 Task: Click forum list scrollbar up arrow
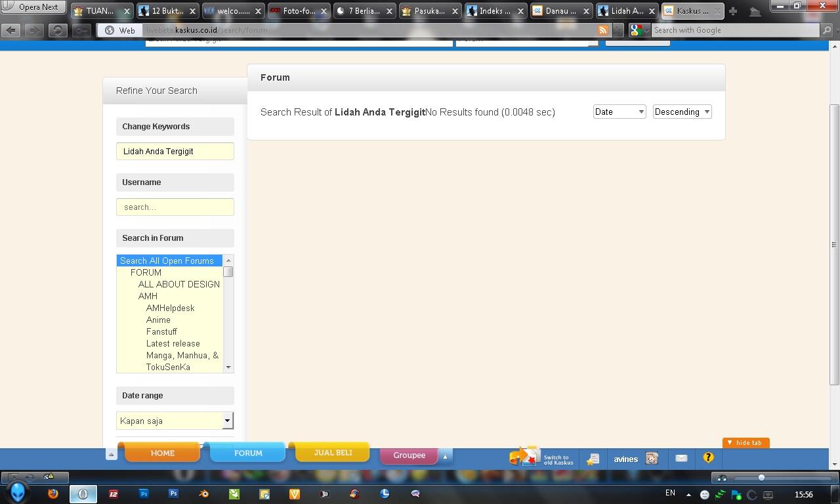(228, 261)
